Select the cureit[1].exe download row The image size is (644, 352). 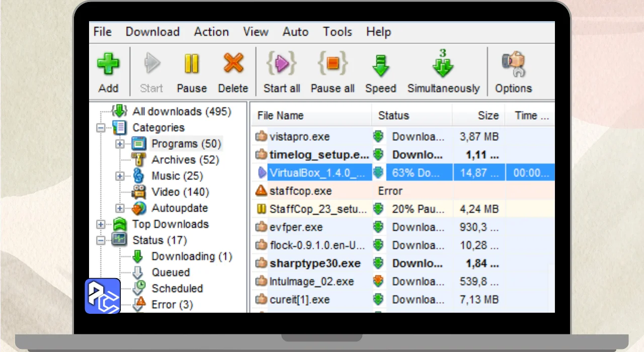coord(403,299)
